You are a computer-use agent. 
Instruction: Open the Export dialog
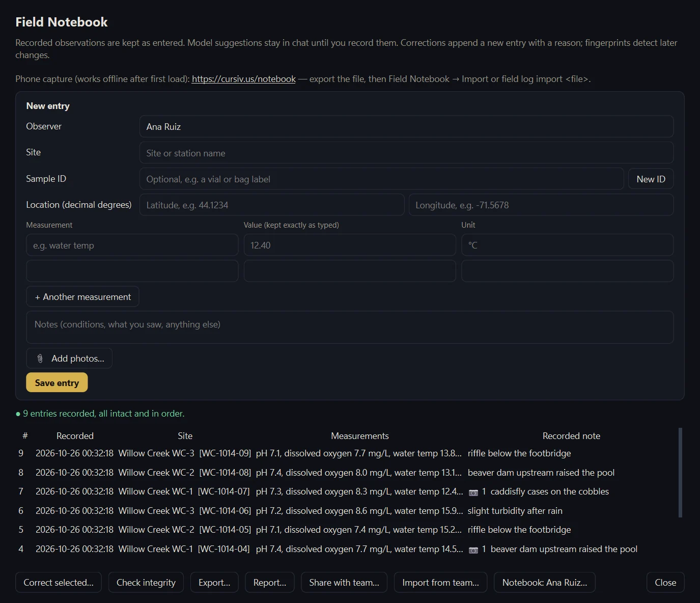point(214,582)
